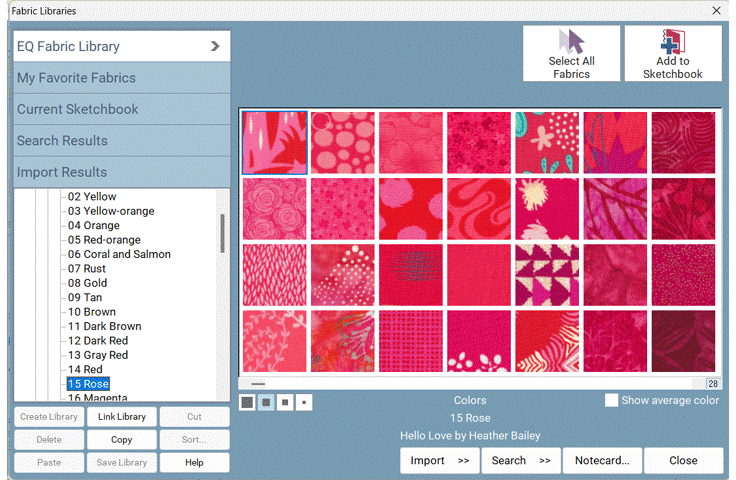Switch to smallest fabric thumbnail size icon
Image resolution: width=736 pixels, height=480 pixels.
pyautogui.click(x=303, y=402)
